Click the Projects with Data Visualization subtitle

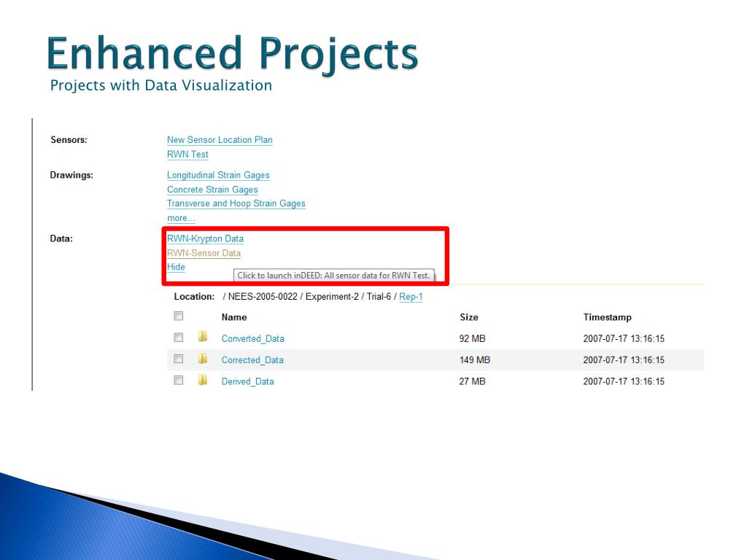point(161,86)
